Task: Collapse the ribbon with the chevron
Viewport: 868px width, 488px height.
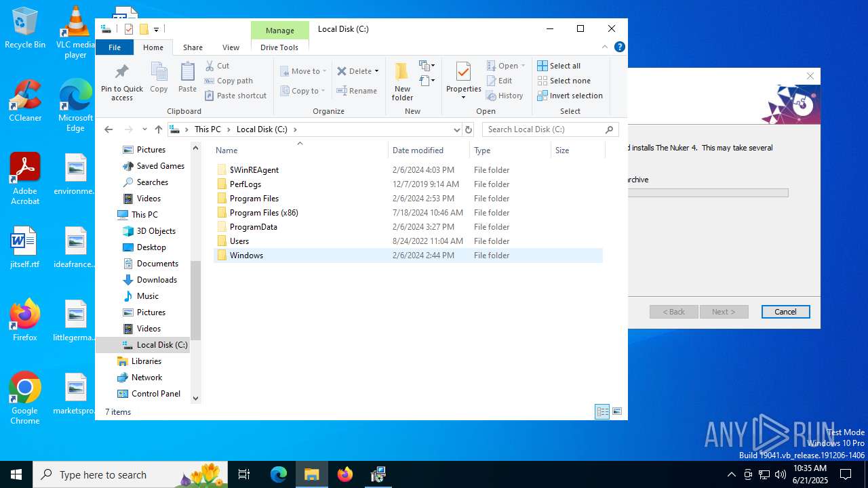Action: (605, 47)
